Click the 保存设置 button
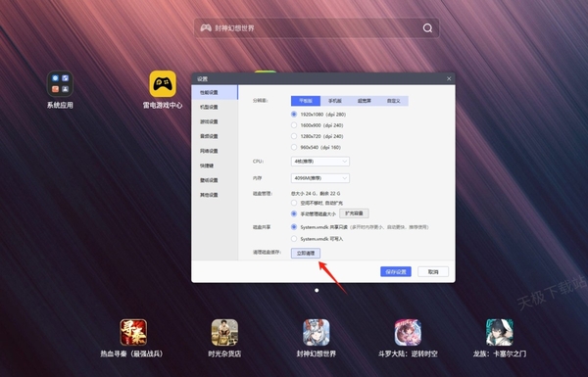The height and width of the screenshot is (377, 588). tap(396, 271)
